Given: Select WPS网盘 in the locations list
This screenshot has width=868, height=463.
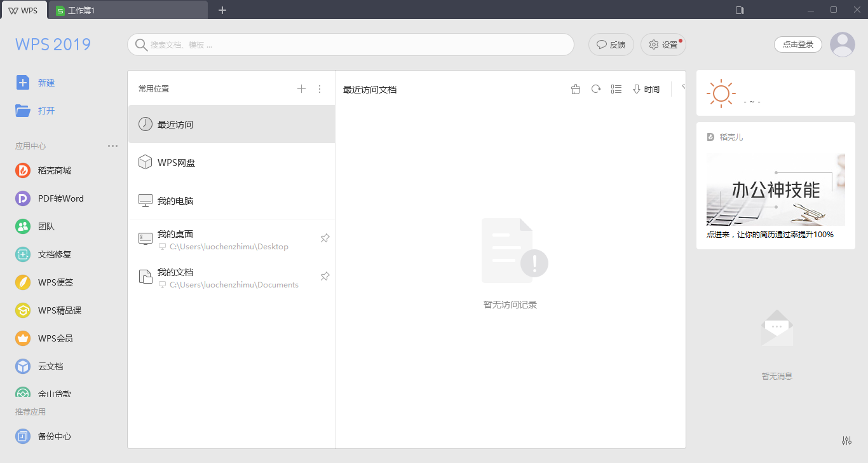Looking at the screenshot, I should click(231, 162).
